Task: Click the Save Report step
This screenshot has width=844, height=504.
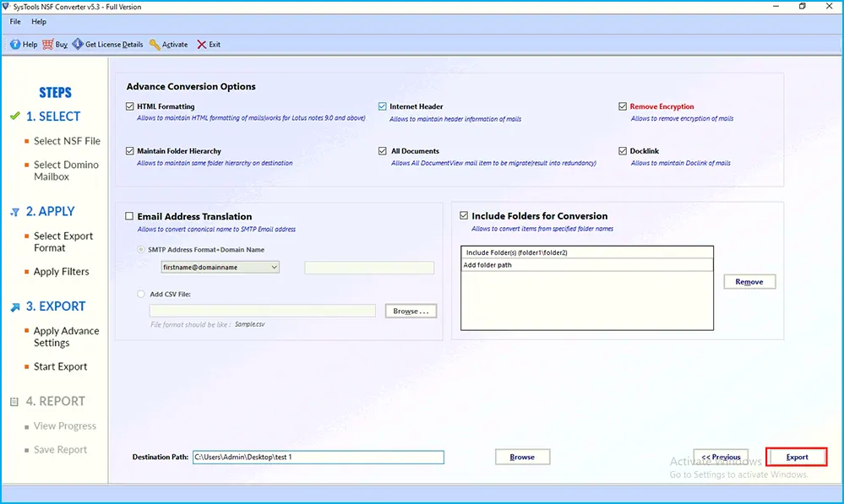Action: pyautogui.click(x=60, y=450)
